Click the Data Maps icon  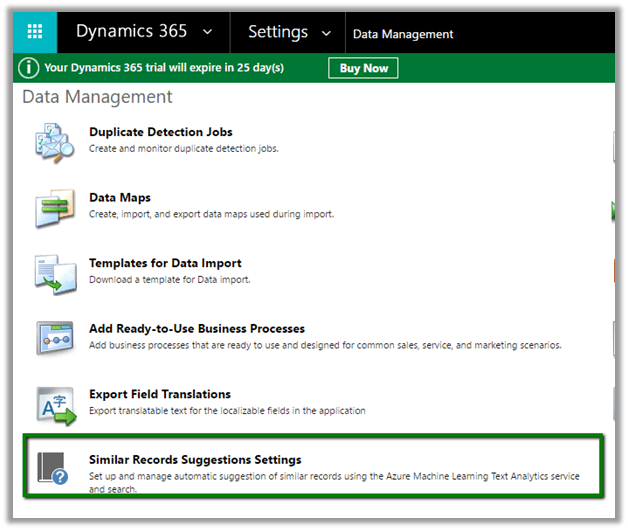[54, 208]
